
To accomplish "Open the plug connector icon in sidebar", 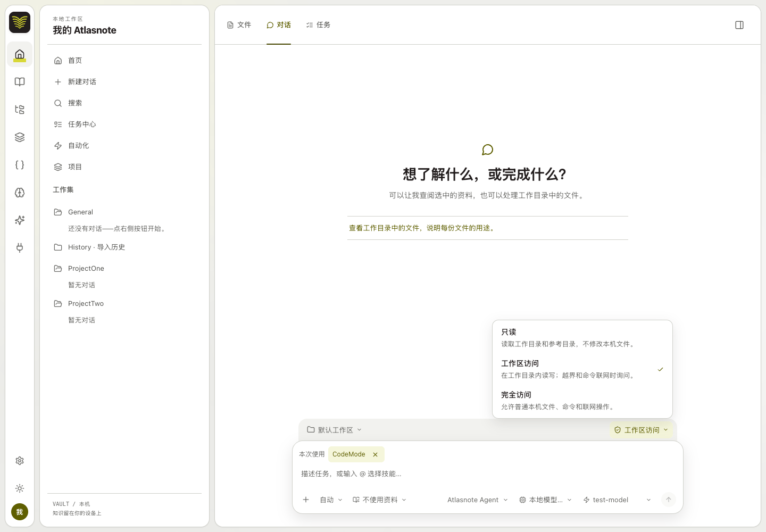I will click(x=20, y=248).
